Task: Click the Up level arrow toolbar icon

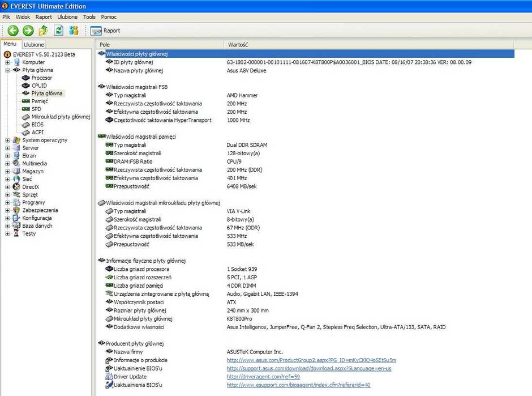Action: (x=43, y=31)
